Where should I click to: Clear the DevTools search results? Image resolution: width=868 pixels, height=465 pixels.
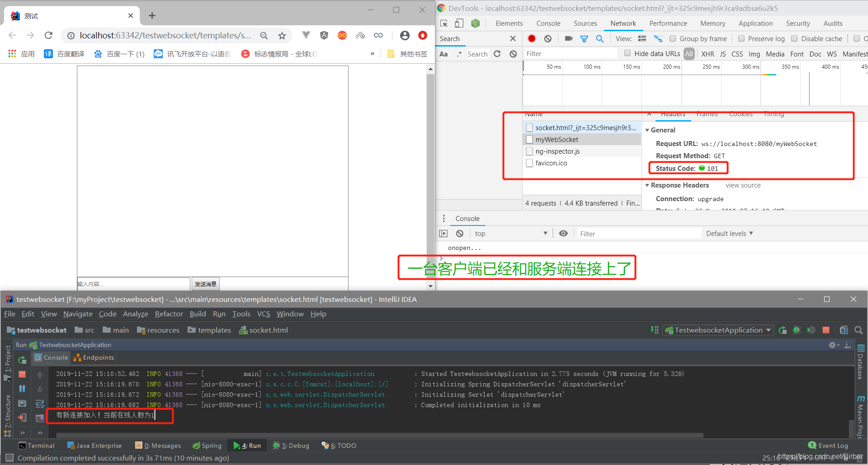pyautogui.click(x=513, y=54)
